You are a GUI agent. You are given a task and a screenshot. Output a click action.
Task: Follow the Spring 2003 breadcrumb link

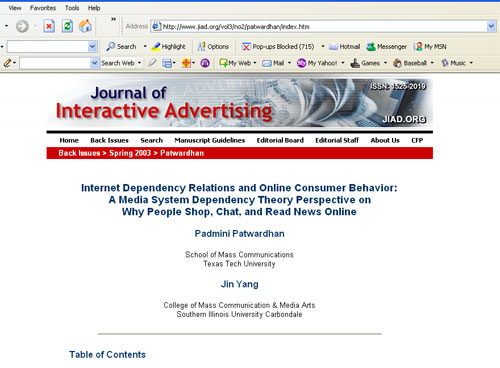coord(130,153)
